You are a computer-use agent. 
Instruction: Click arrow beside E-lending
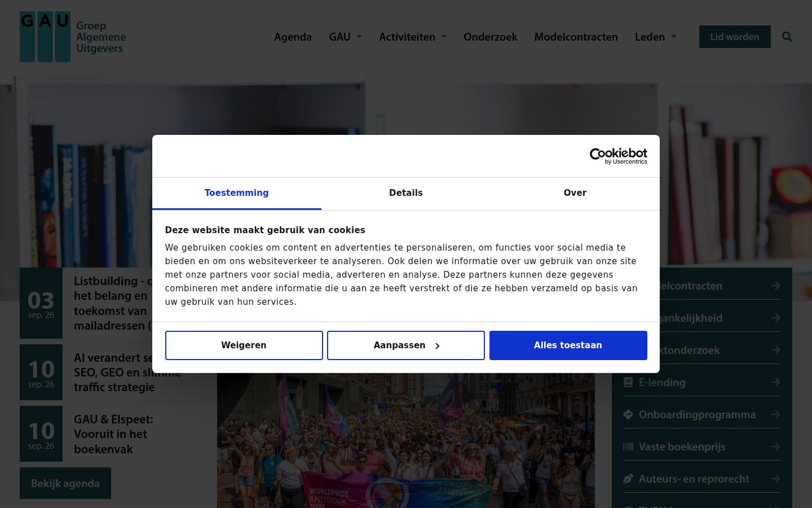pyautogui.click(x=776, y=382)
